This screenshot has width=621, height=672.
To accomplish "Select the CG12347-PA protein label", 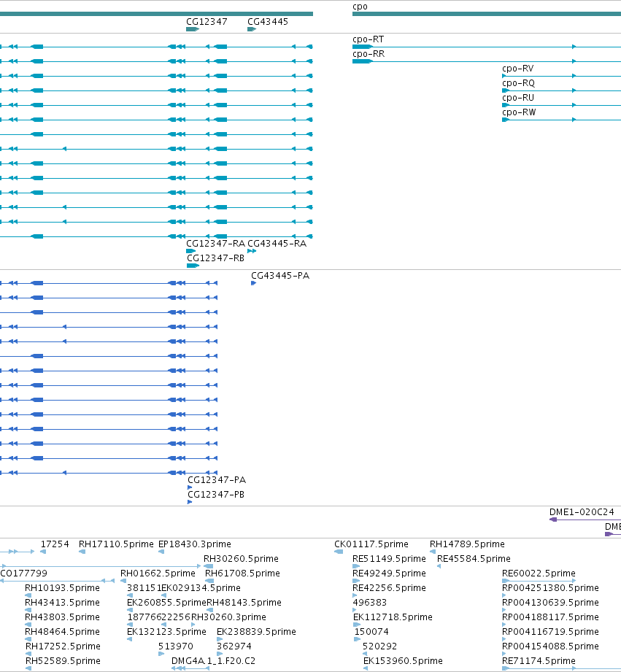I will (217, 479).
